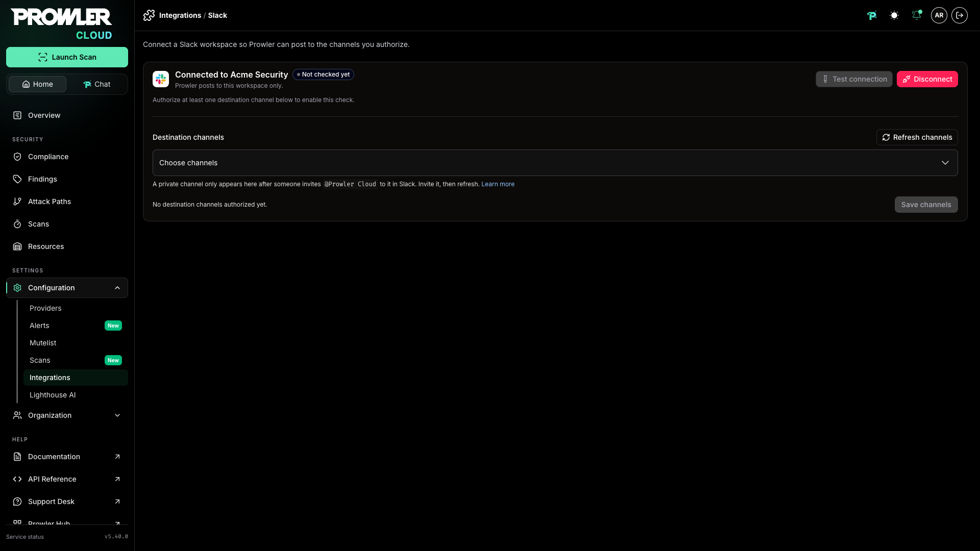Open the Choose channels dropdown
This screenshot has width=980, height=551.
coord(555,163)
